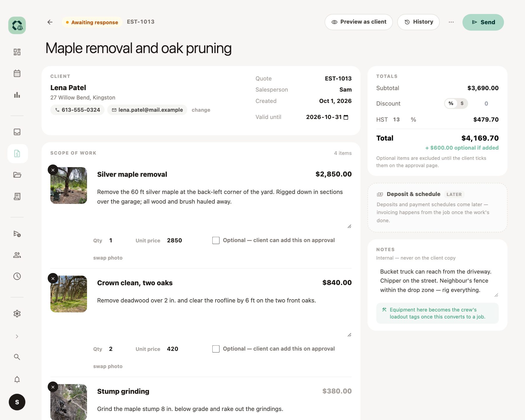Open the receipt invoices icon in the sidebar

[17, 196]
